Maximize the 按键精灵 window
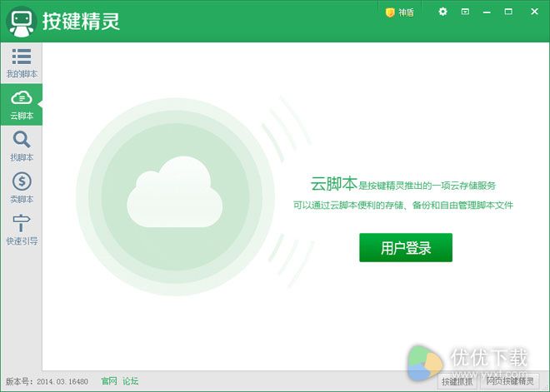Viewport: 550px width, 392px height. tap(508, 12)
